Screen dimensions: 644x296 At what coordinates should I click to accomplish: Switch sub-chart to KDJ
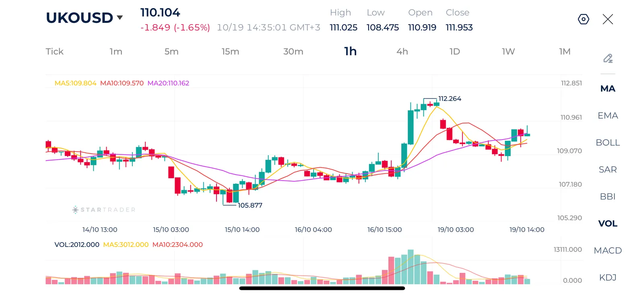click(x=608, y=277)
